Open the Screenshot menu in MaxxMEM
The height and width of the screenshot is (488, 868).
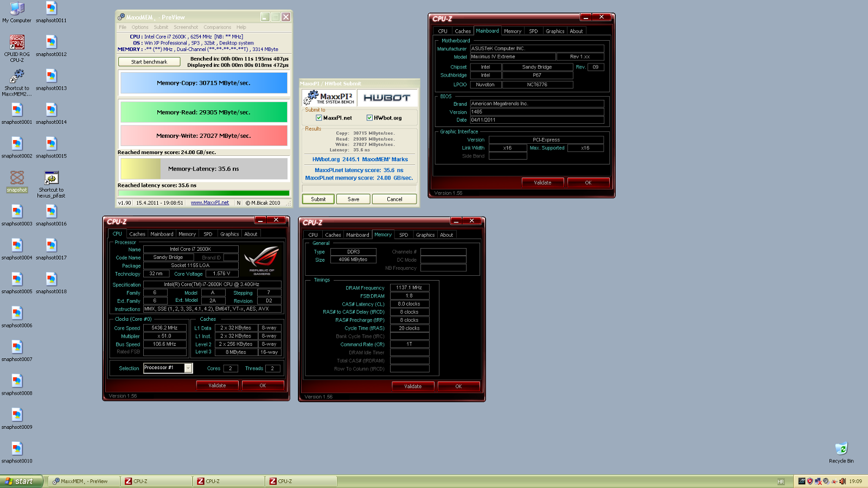(x=186, y=27)
